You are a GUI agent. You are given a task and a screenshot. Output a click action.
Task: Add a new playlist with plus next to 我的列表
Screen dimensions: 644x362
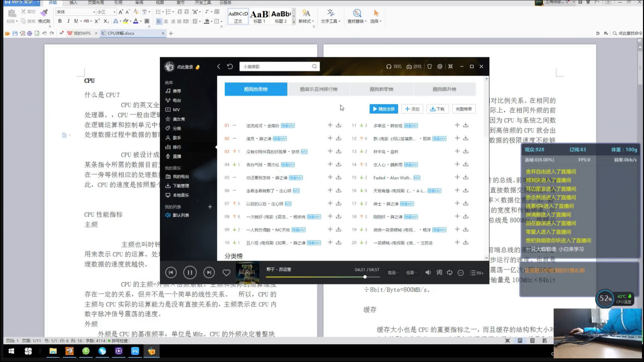pos(210,207)
